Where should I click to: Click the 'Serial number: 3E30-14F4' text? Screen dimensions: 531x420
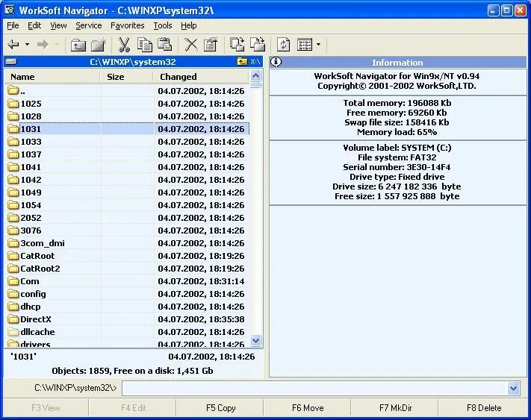397,167
